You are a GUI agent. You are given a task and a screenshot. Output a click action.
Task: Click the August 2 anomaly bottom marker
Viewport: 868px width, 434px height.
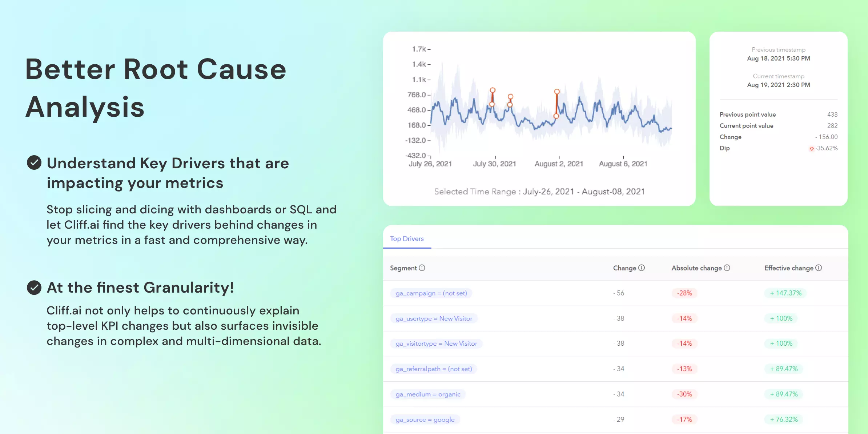[x=556, y=116]
